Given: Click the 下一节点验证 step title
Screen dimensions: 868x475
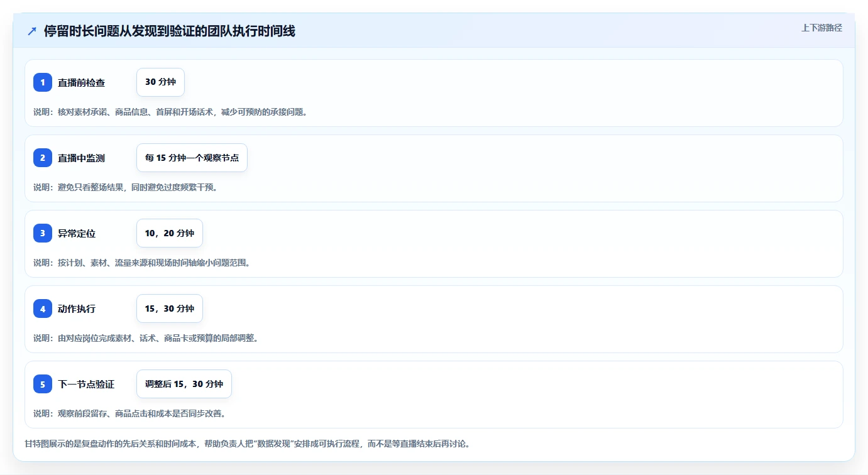Looking at the screenshot, I should point(86,385).
